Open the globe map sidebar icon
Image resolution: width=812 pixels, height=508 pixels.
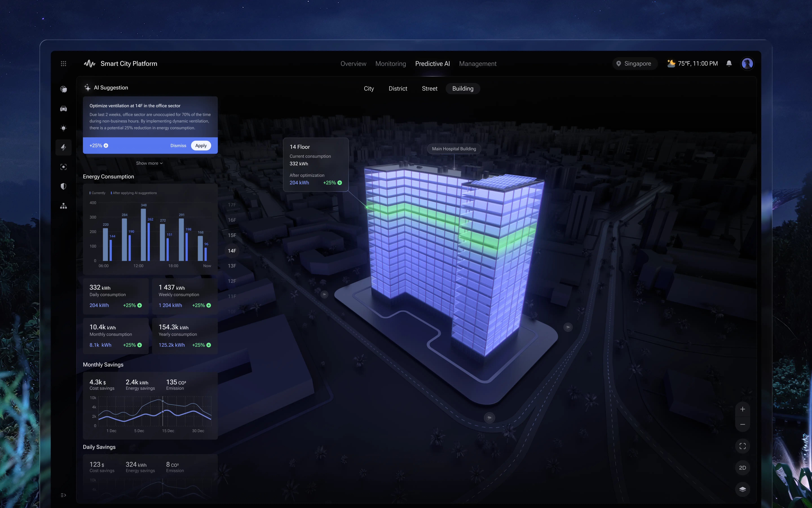[x=63, y=89]
